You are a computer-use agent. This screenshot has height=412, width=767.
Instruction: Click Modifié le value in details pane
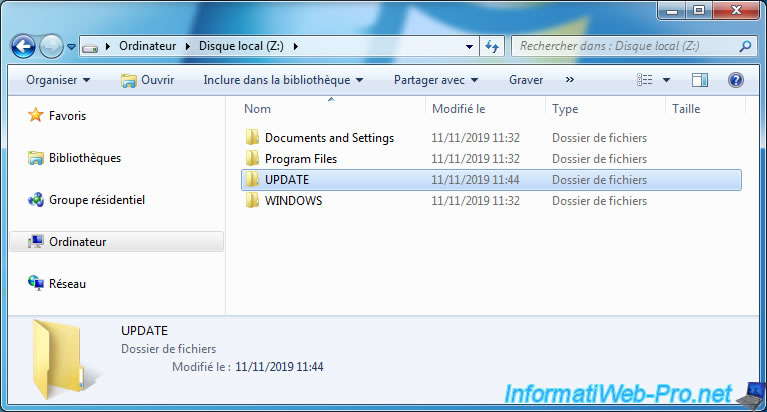click(279, 367)
